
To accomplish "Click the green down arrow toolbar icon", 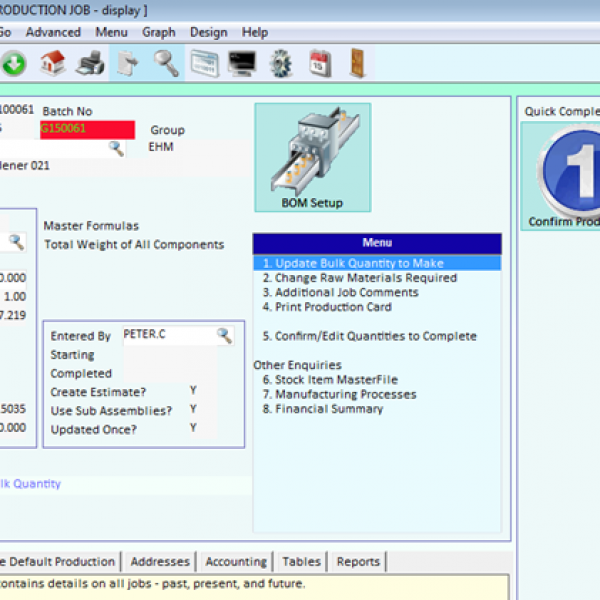I will coord(14,63).
